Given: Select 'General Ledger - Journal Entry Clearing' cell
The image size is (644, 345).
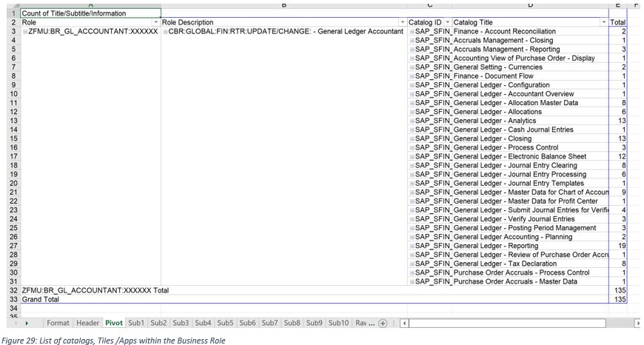Looking at the screenshot, I should point(530,166).
